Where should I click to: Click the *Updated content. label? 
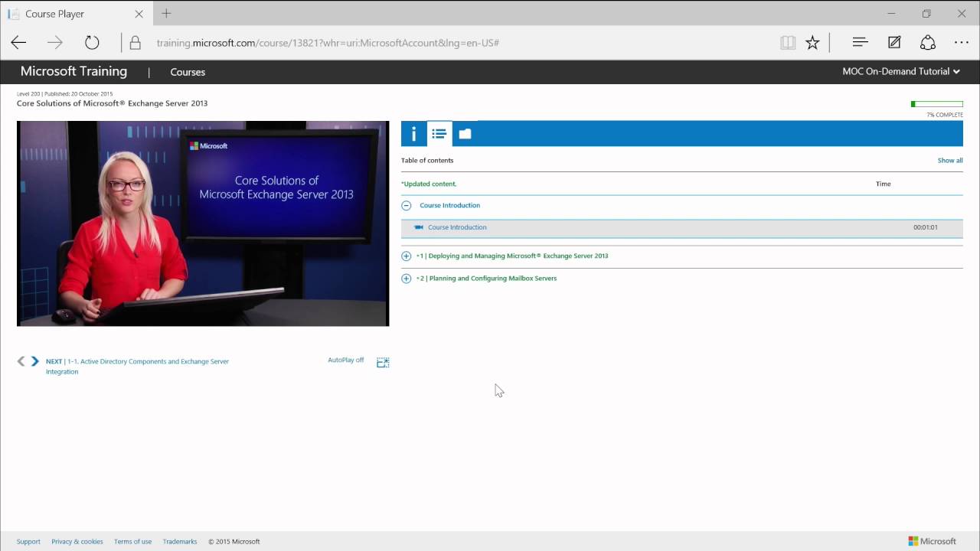click(x=429, y=184)
